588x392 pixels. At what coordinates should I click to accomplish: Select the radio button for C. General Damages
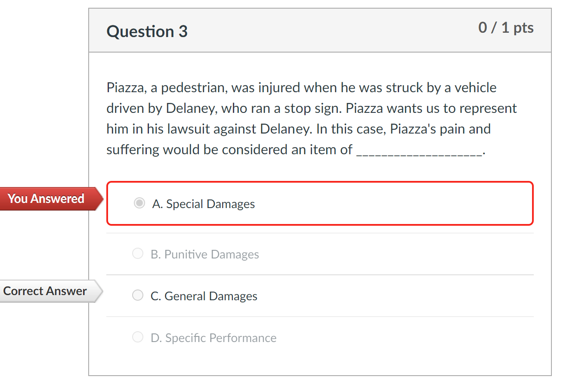(137, 295)
